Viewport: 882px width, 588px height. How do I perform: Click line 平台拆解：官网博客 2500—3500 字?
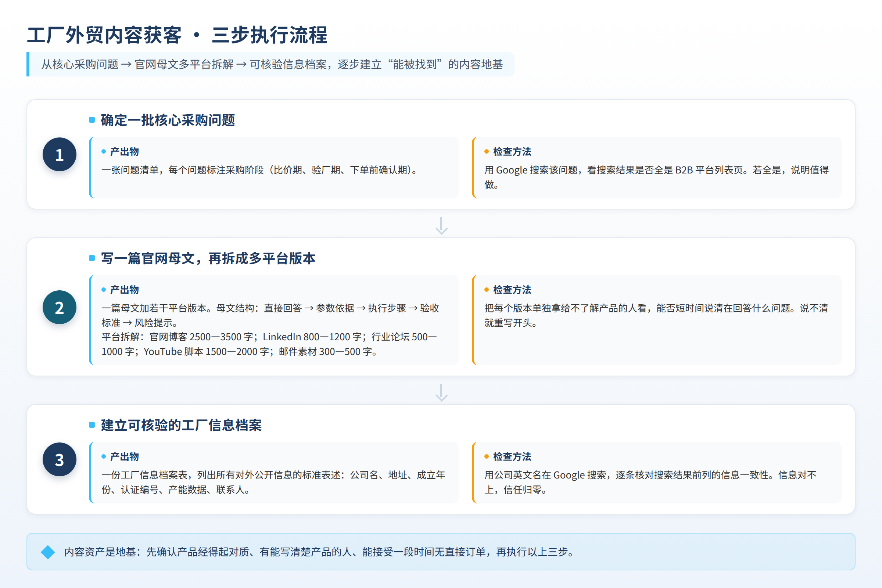177,337
